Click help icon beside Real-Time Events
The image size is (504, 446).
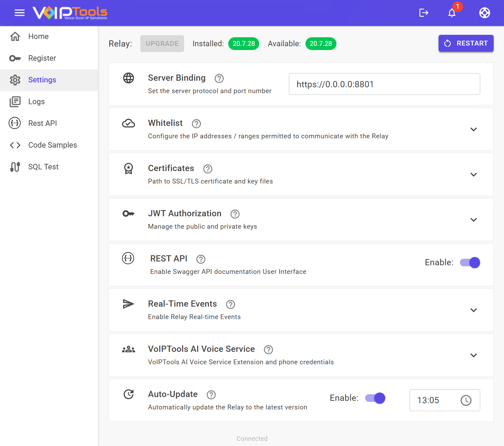pyautogui.click(x=230, y=305)
